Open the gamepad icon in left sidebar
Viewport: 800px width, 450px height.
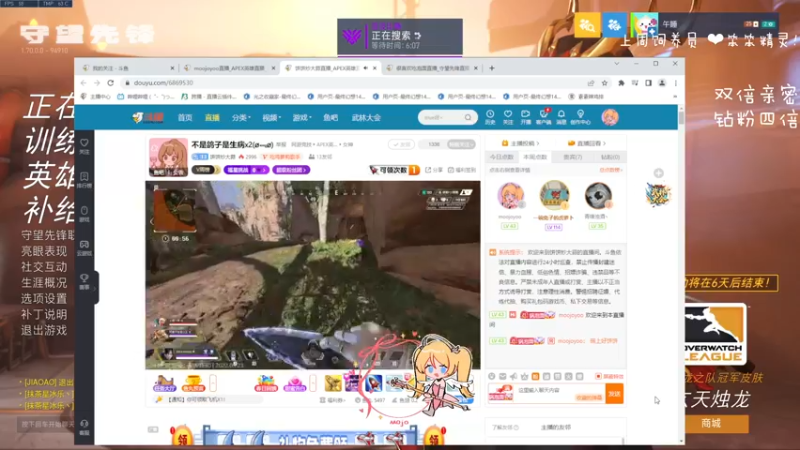[x=84, y=247]
